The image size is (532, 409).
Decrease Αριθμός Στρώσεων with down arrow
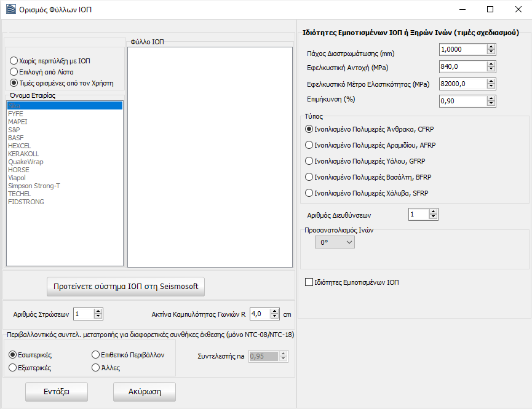pos(98,317)
